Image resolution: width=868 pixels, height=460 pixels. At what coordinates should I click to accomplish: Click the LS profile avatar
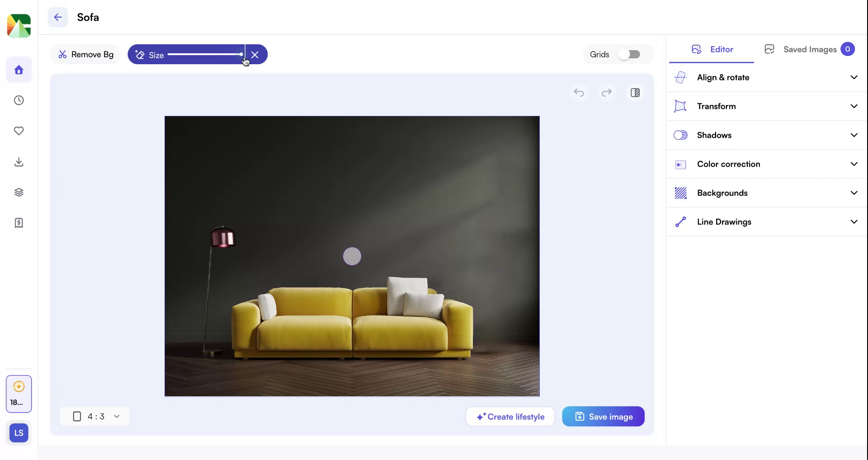19,432
